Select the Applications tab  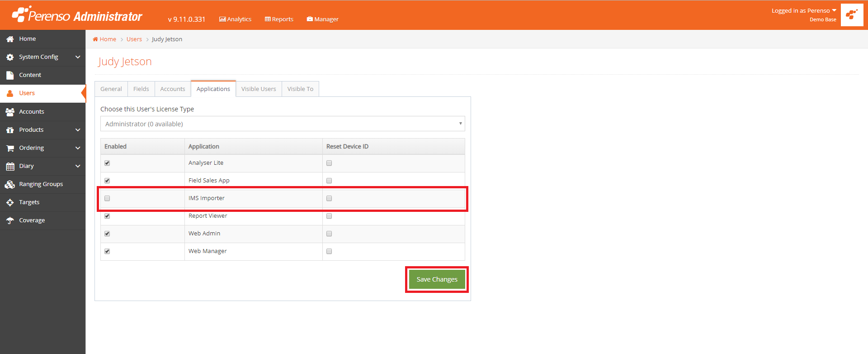click(213, 89)
